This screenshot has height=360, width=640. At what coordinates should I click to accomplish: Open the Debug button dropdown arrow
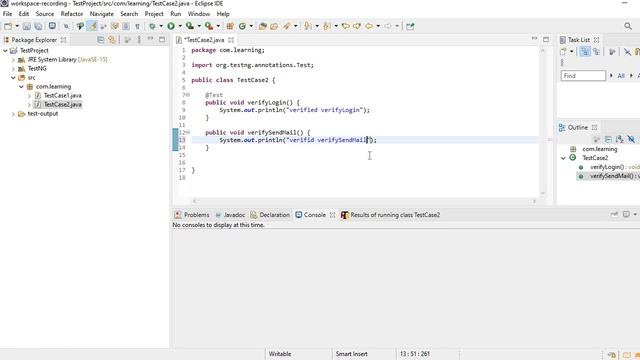(x=161, y=26)
